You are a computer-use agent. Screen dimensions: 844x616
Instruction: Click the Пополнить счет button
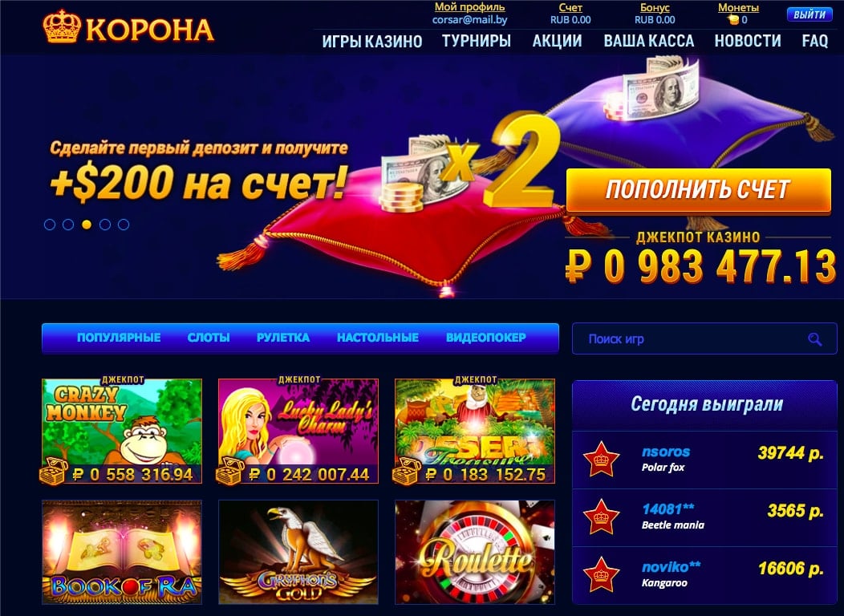pyautogui.click(x=699, y=190)
